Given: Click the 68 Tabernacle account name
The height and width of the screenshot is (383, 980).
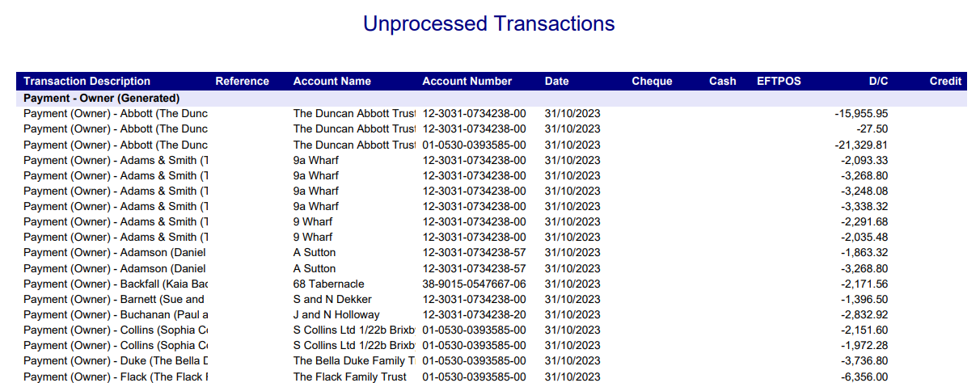Looking at the screenshot, I should (328, 284).
